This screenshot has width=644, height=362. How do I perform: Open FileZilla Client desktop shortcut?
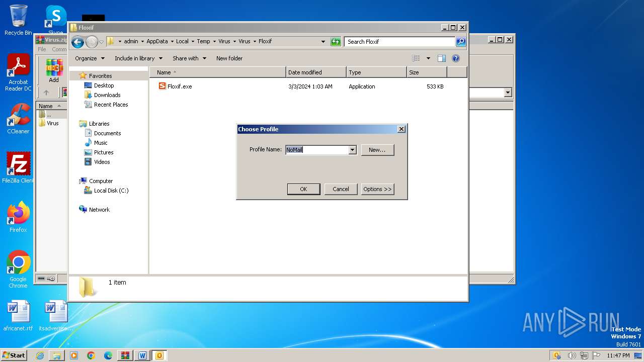pos(18,167)
